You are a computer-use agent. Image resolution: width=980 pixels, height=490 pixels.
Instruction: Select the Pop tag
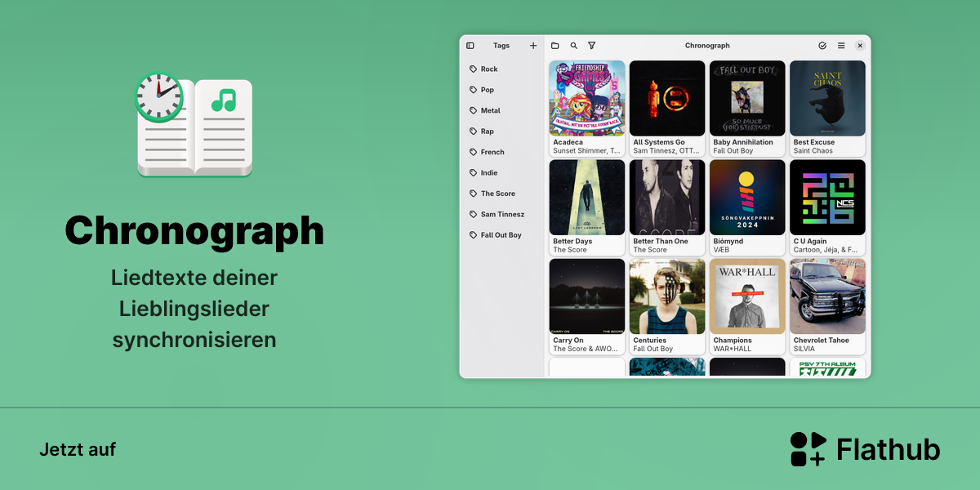tap(502, 90)
